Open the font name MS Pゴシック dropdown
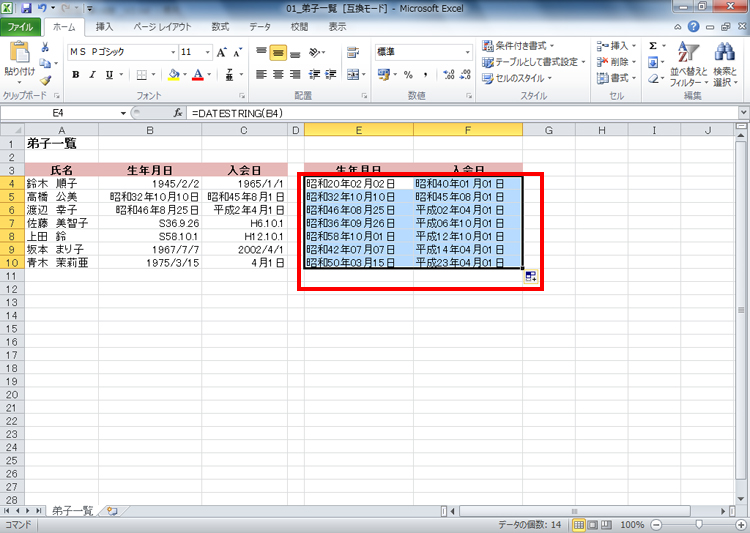The height and width of the screenshot is (533, 750). [x=173, y=52]
